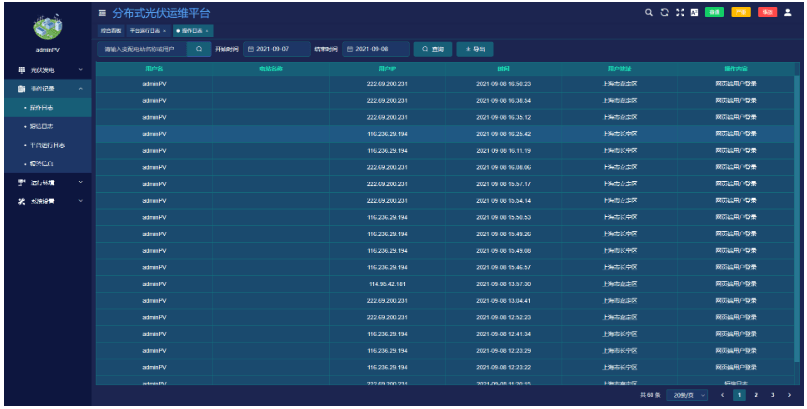Go to page 2 of the log table
Viewport: 807px width, 409px height.
(756, 395)
